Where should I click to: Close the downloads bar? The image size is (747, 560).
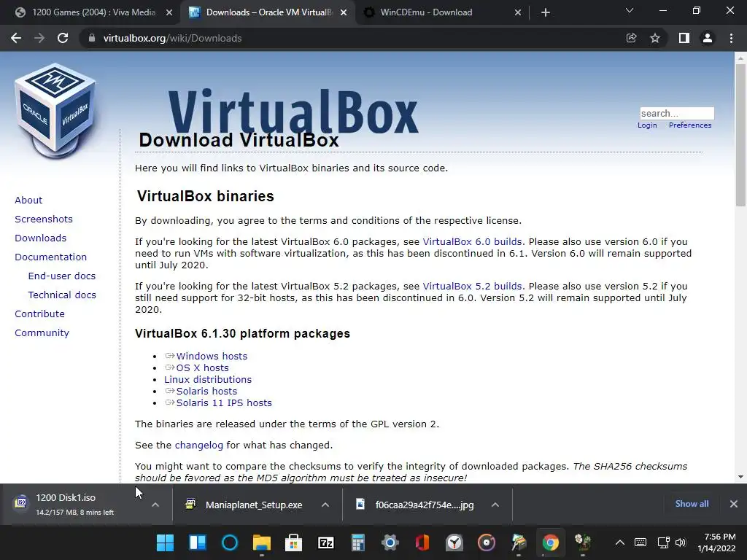pos(734,504)
